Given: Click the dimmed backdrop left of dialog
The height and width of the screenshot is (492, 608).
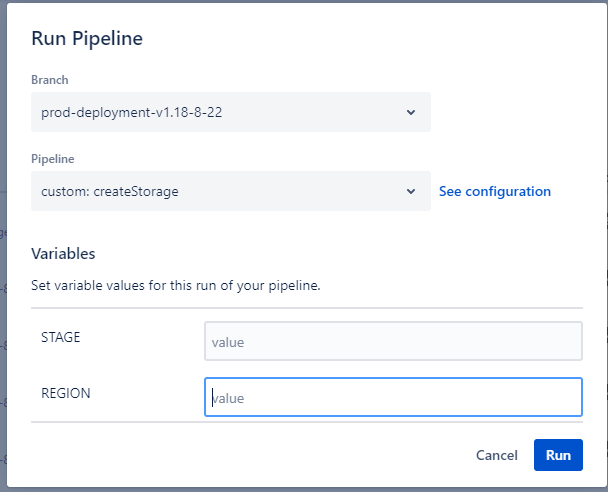Looking at the screenshot, I should (x=3, y=300).
